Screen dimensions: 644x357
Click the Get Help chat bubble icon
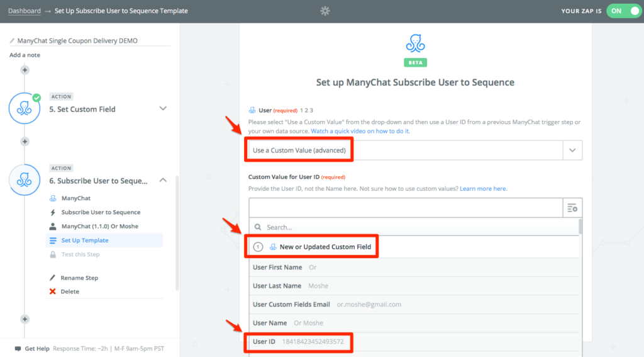18,349
